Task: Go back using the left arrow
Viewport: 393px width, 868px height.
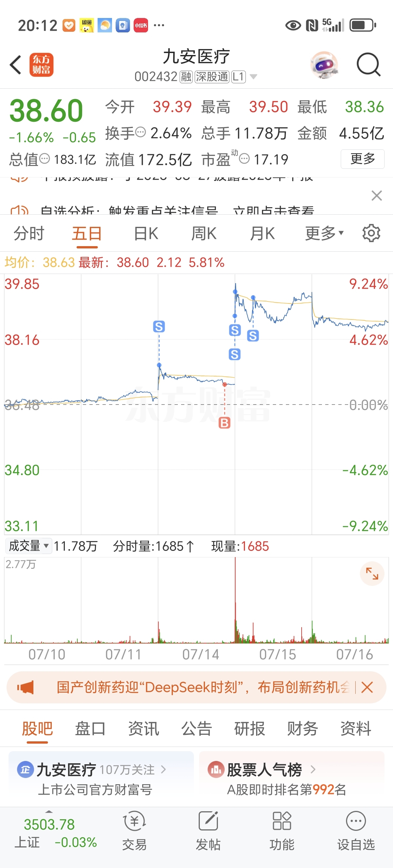Action: (15, 65)
